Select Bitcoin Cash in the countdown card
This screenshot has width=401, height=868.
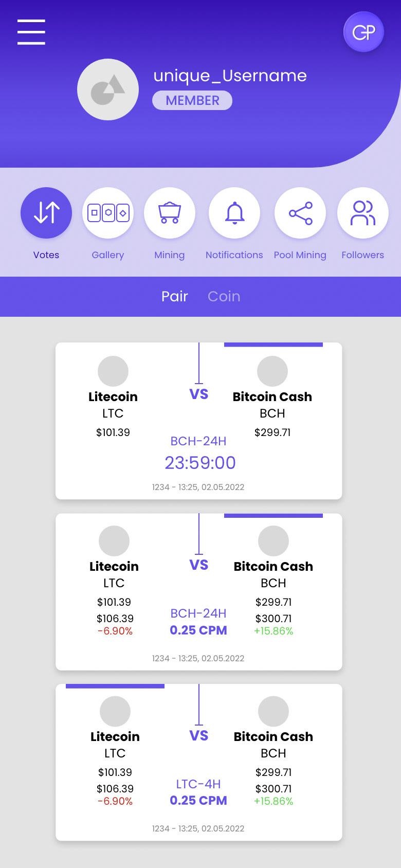pos(272,396)
